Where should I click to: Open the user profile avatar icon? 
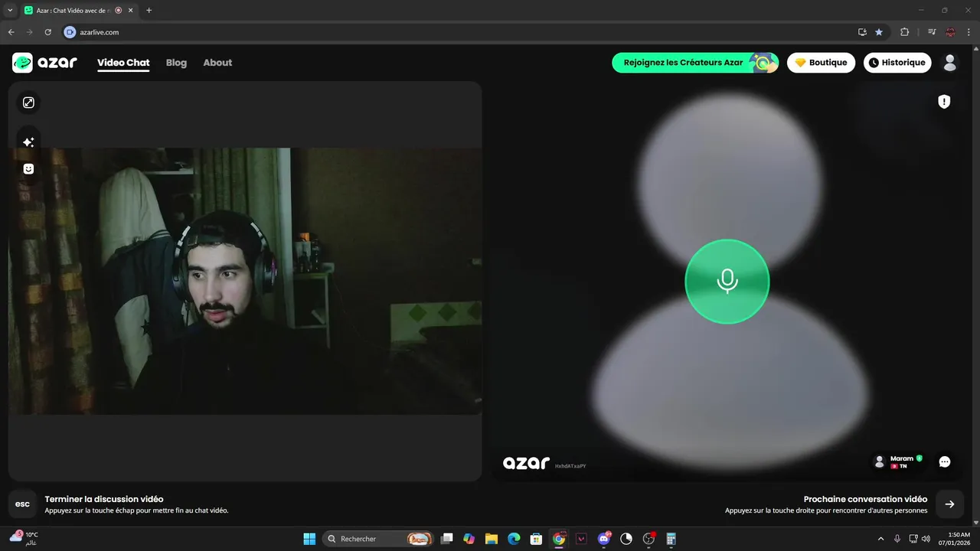click(950, 63)
